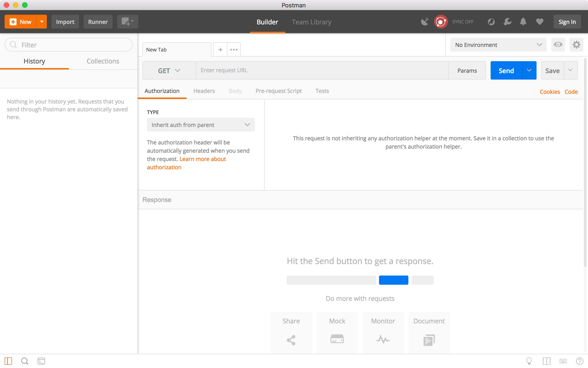588x368 pixels.
Task: Click the Document icon card
Action: pyautogui.click(x=429, y=333)
